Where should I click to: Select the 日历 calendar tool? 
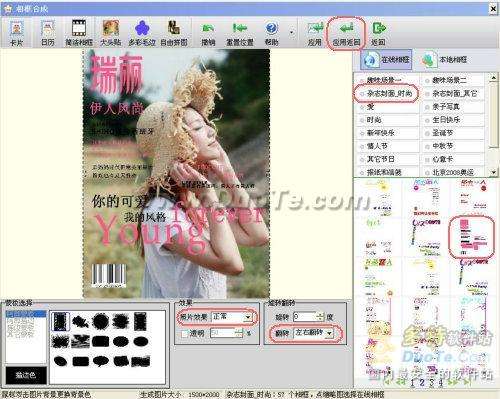coord(48,33)
